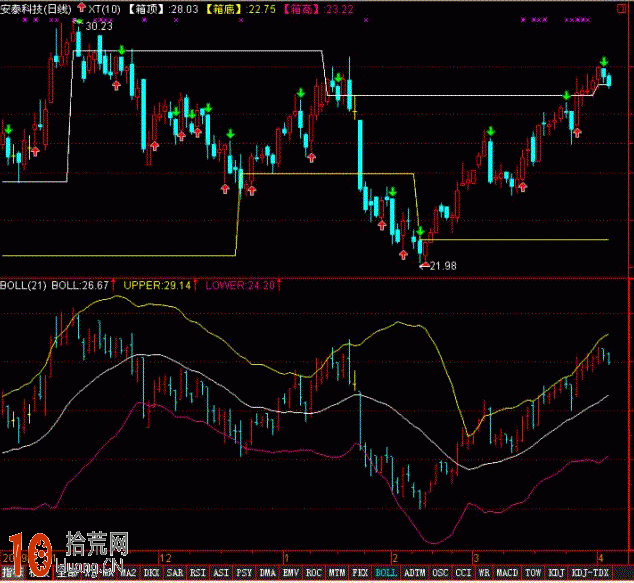Switch to the ROC indicator tab

tap(313, 573)
